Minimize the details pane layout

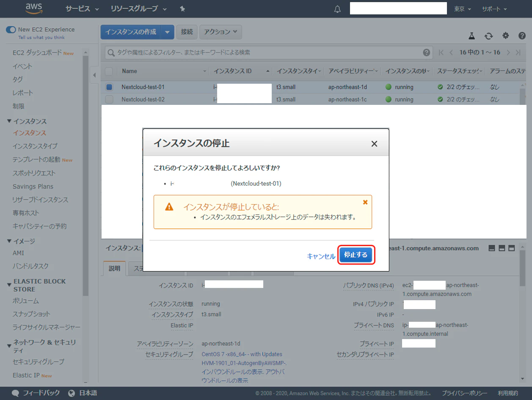492,248
